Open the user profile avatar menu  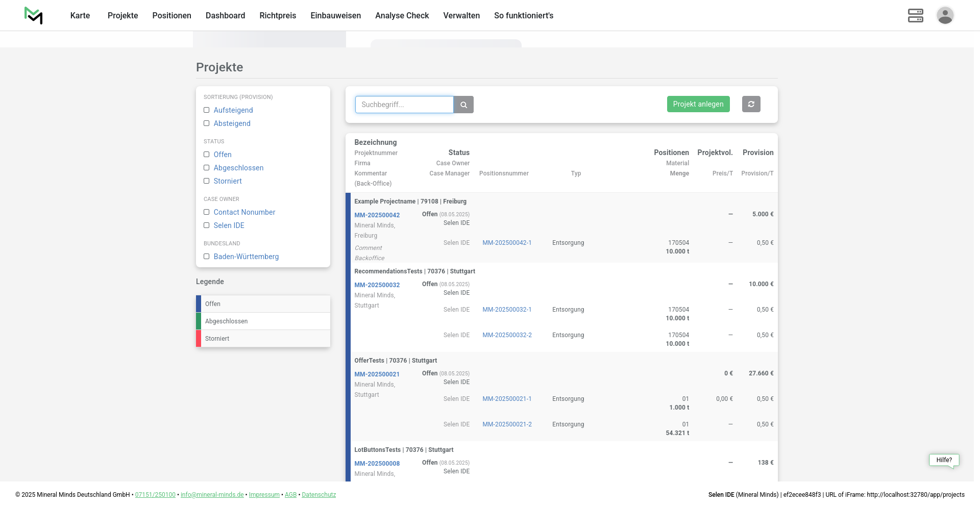945,15
